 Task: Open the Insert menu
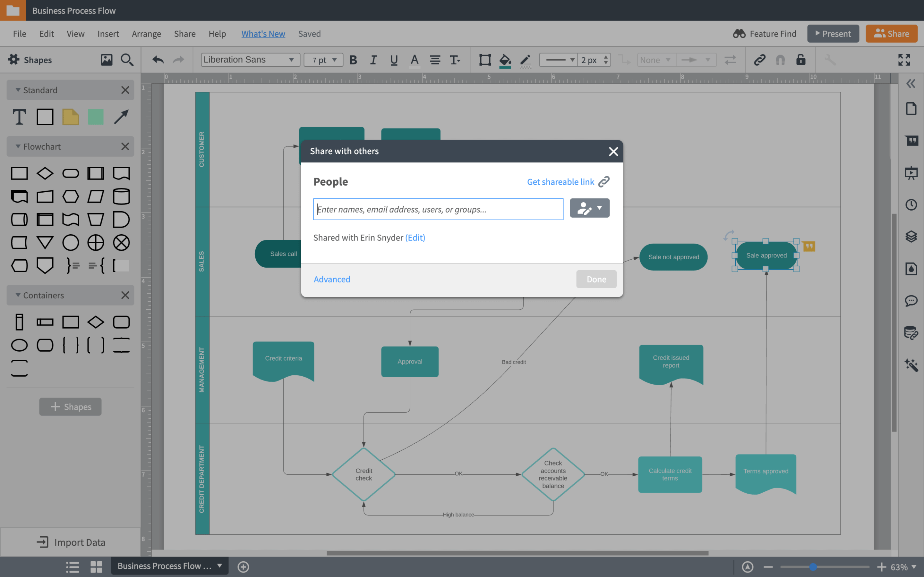point(108,34)
